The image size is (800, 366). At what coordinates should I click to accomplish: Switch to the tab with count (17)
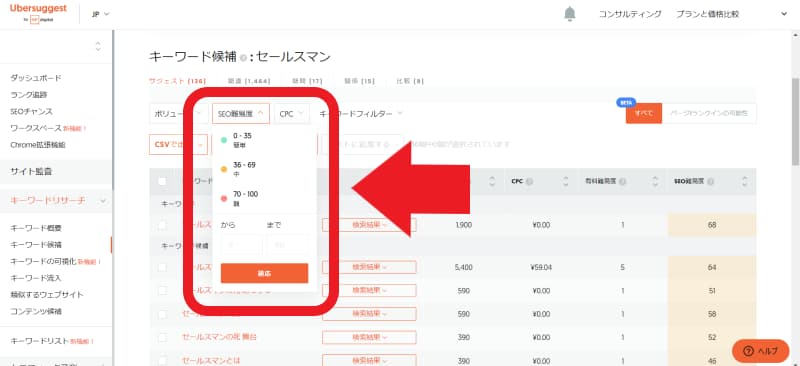click(307, 81)
